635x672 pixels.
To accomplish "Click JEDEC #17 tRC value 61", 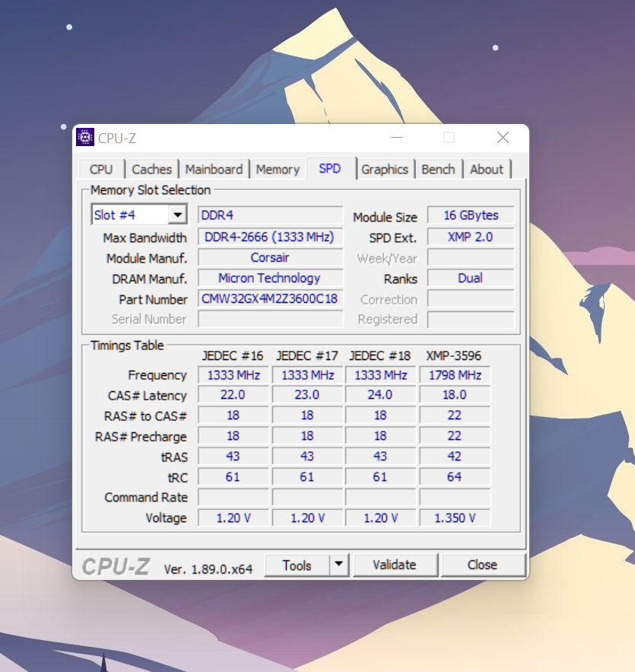I will click(307, 477).
